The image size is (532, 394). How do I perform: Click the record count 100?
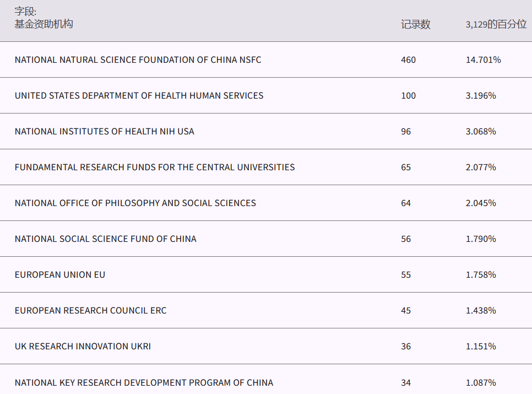pyautogui.click(x=408, y=95)
